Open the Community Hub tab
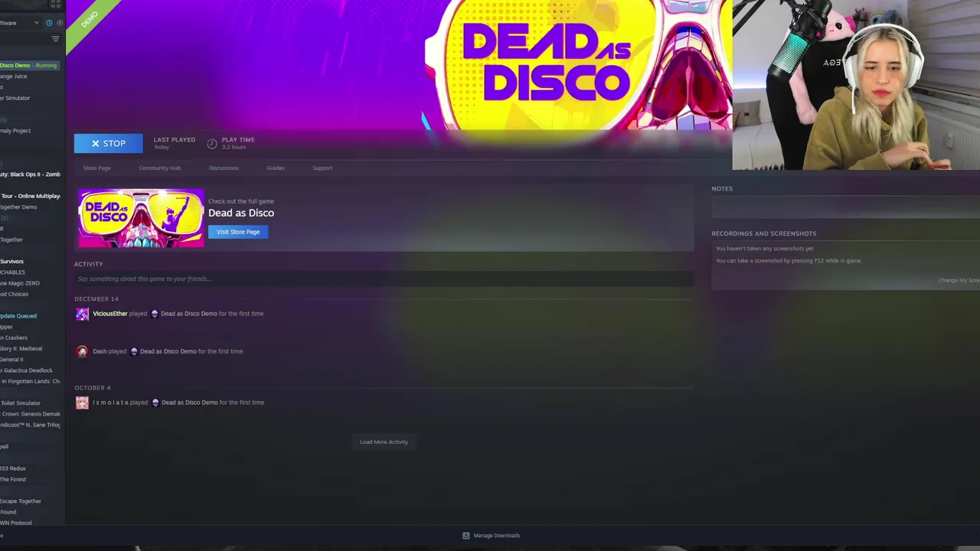980x551 pixels. 159,168
